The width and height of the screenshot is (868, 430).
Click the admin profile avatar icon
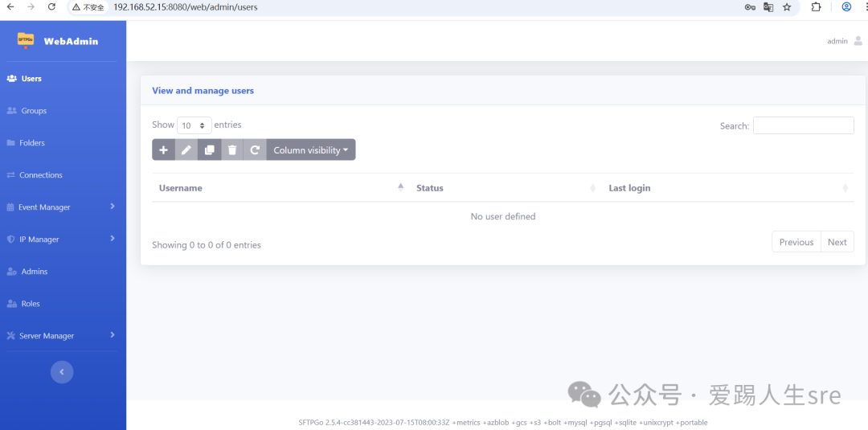pyautogui.click(x=858, y=41)
